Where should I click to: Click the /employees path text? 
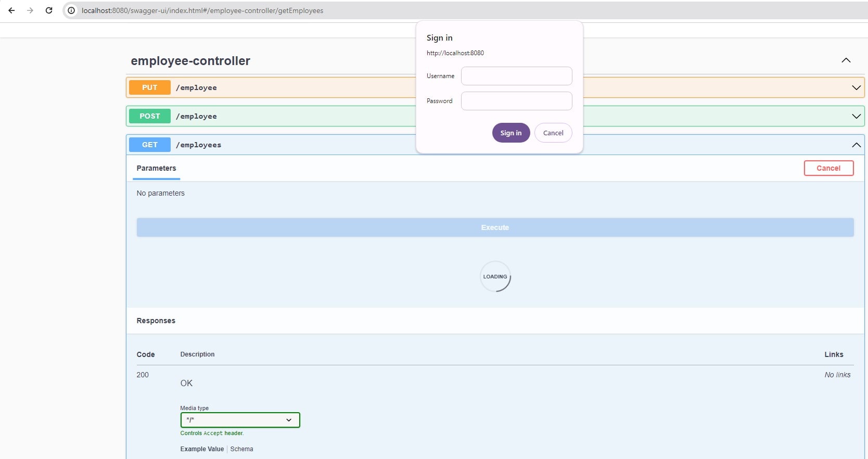point(198,145)
